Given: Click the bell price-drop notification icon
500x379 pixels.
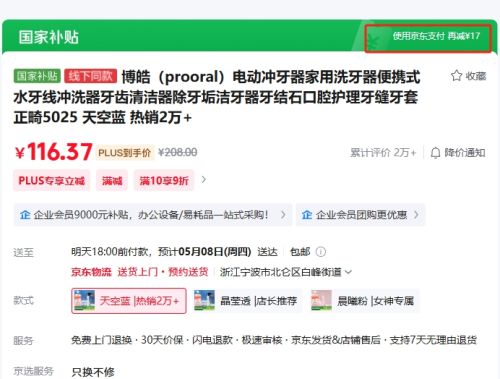Looking at the screenshot, I should [435, 153].
